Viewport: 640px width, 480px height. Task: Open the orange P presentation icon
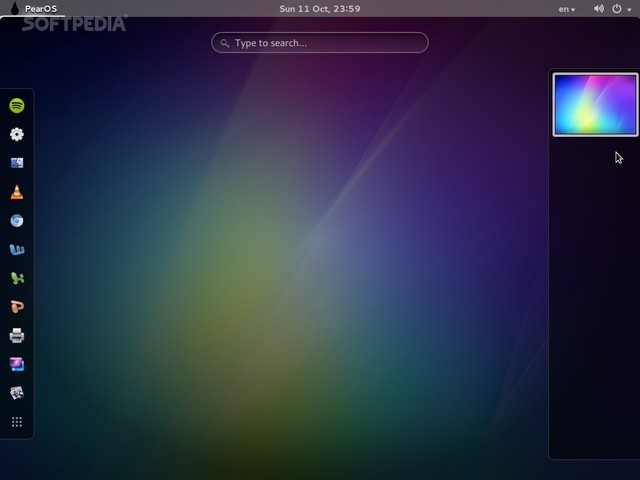coord(17,307)
